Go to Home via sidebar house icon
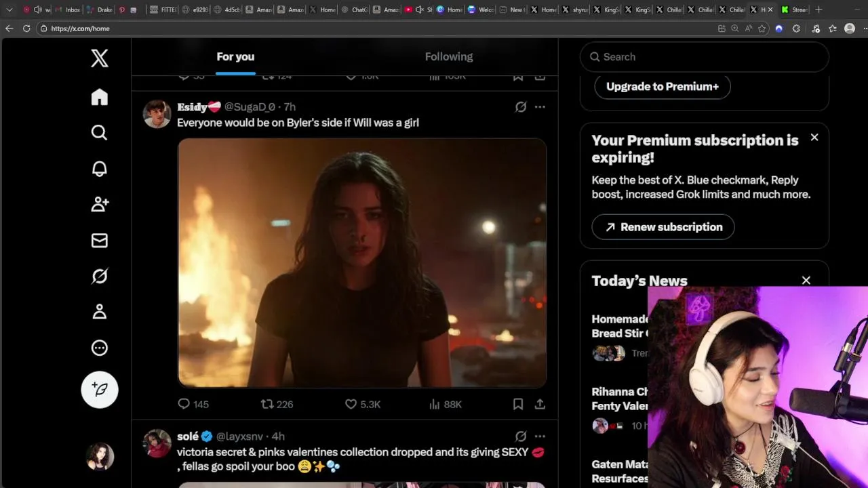The width and height of the screenshot is (868, 488). click(x=100, y=97)
